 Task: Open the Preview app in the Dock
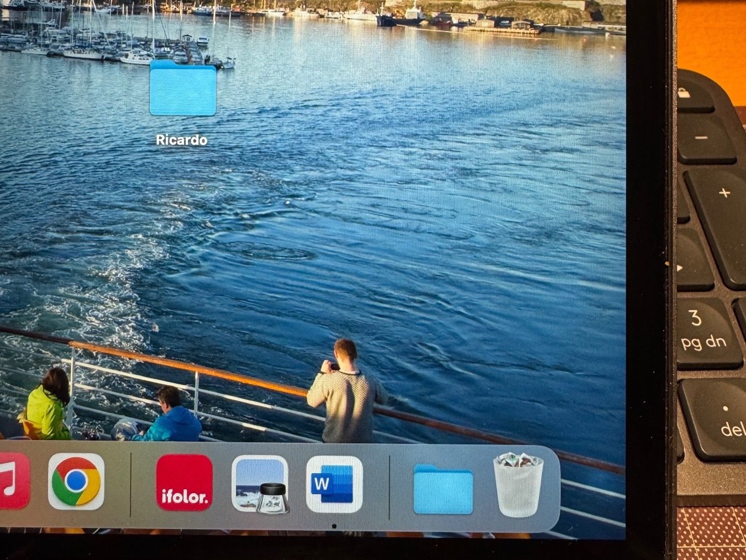pos(260,484)
